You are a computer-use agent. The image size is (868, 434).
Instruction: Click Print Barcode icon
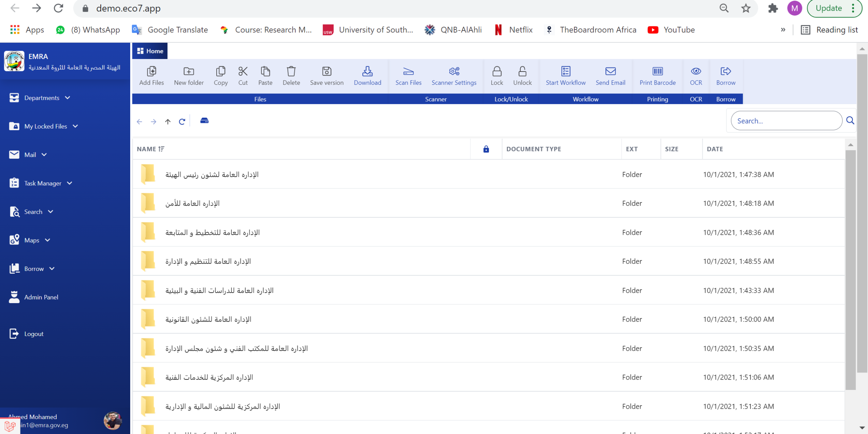click(x=658, y=71)
